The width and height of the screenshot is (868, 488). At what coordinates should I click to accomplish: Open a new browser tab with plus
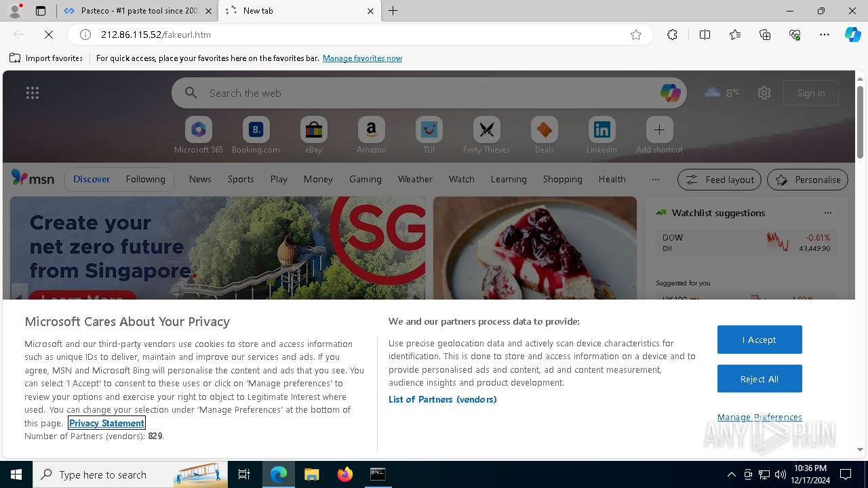click(393, 11)
